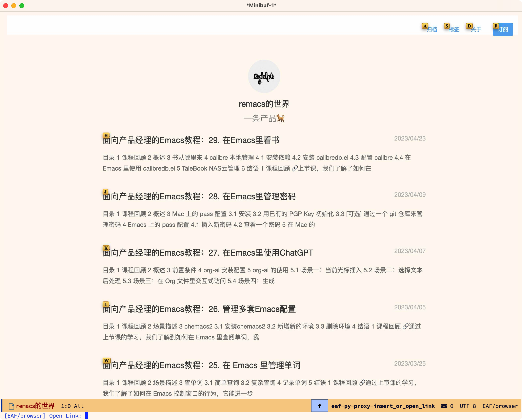Open the 归档 archive nav link
Screen dimensions: 522x420
pyautogui.click(x=432, y=29)
